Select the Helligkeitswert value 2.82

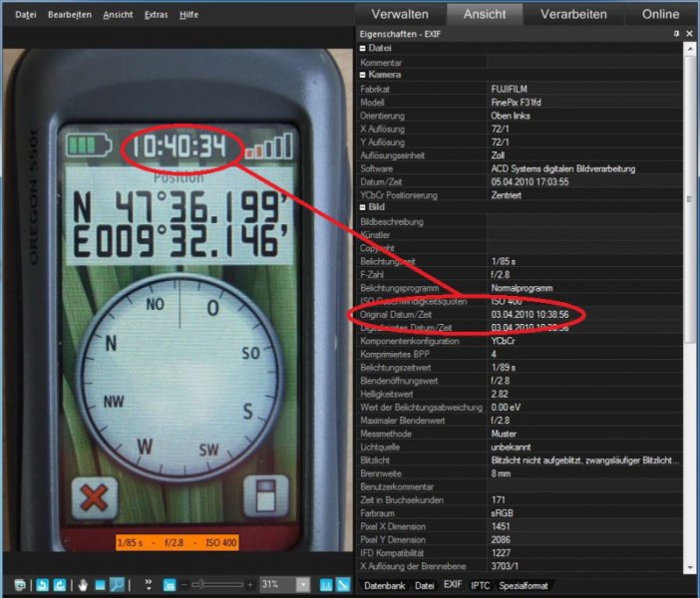click(500, 394)
